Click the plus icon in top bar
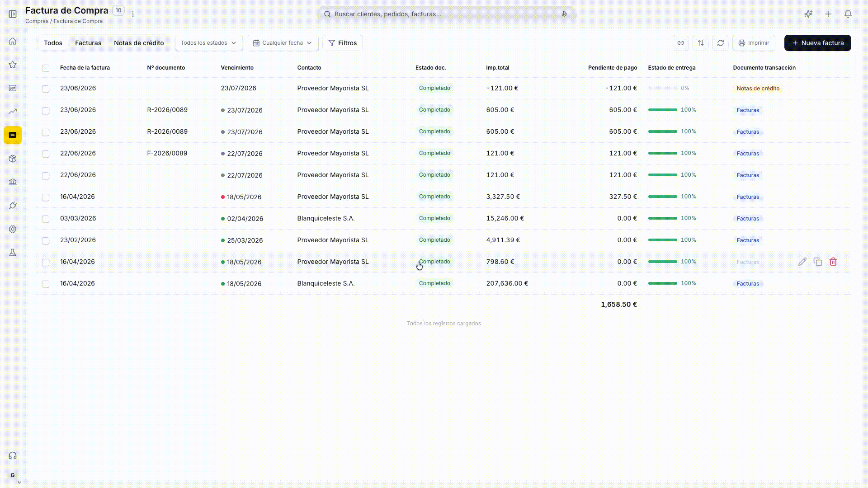This screenshot has width=868, height=488. coord(828,14)
